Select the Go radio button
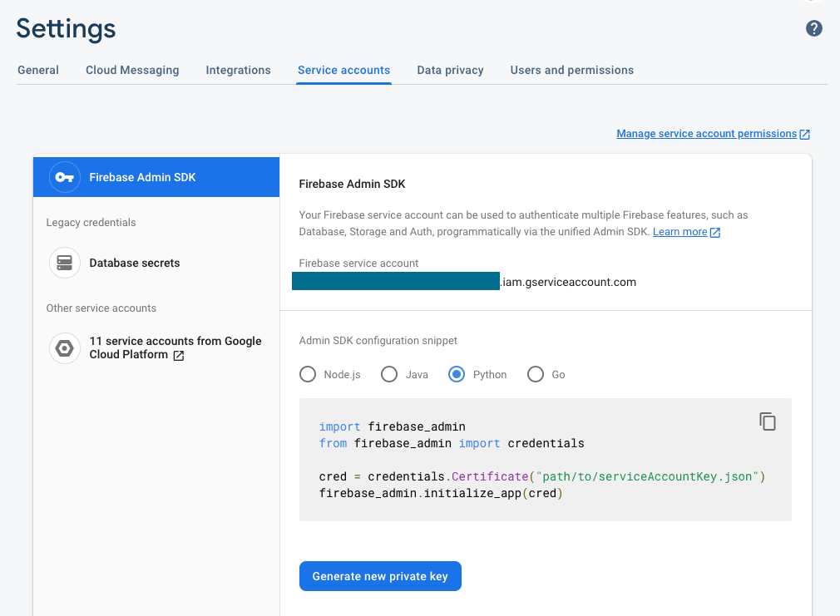The image size is (840, 616). [x=535, y=374]
